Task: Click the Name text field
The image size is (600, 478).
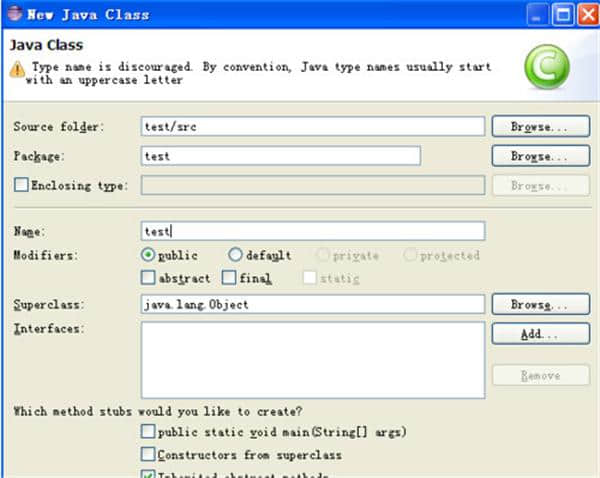Action: [313, 231]
